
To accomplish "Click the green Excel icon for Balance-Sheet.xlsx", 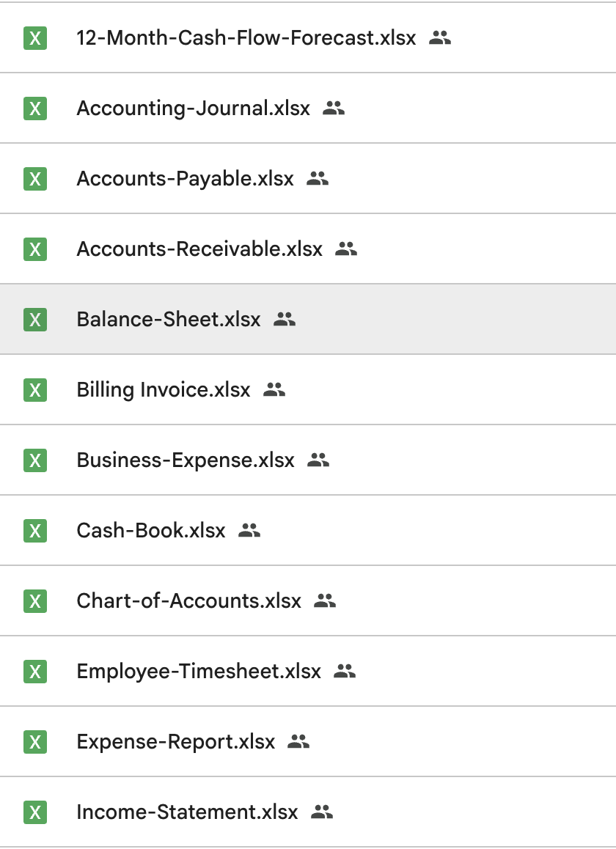I will click(x=34, y=320).
